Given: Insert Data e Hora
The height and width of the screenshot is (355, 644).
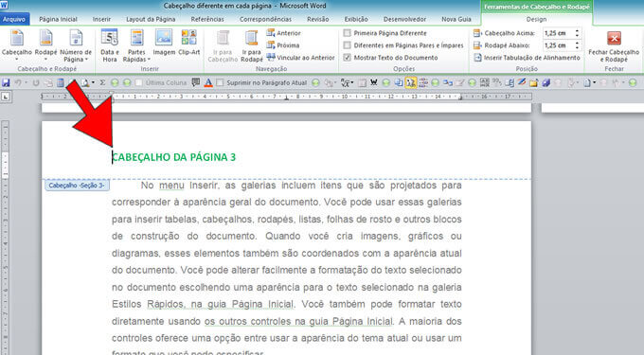Looking at the screenshot, I should point(110,45).
